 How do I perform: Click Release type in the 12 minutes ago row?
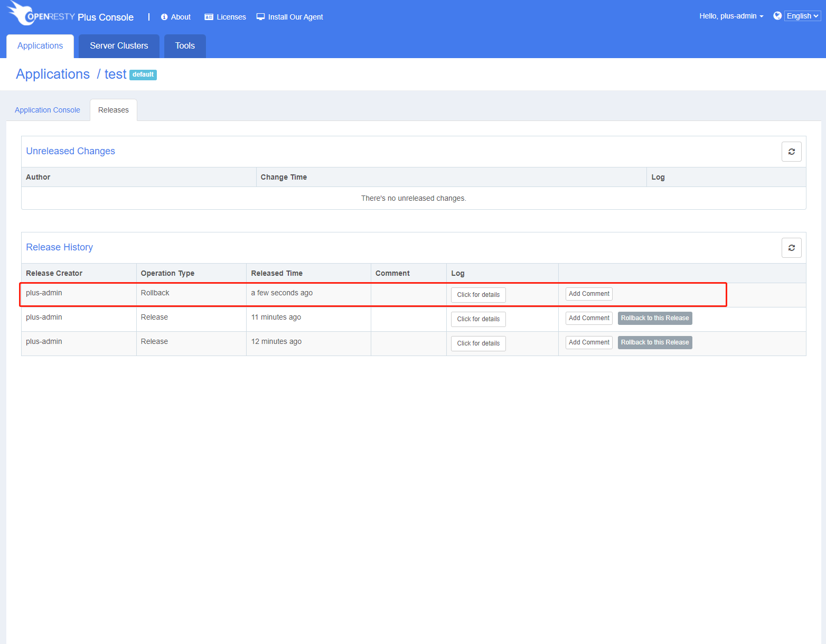154,341
